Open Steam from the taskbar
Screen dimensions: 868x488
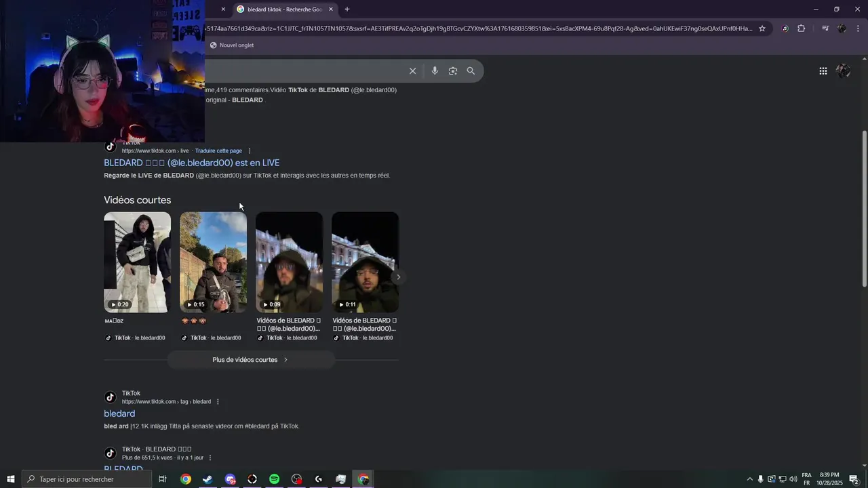click(x=208, y=479)
